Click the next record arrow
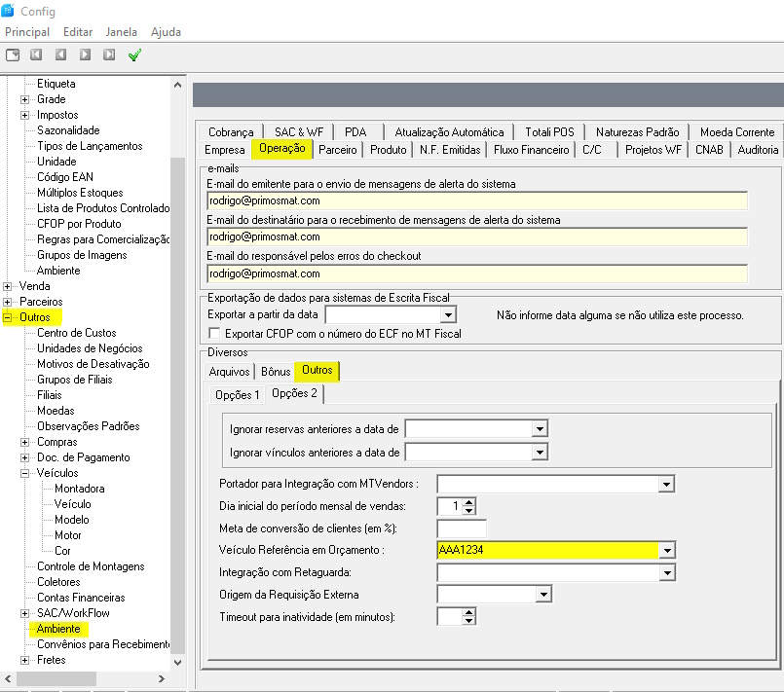Viewport: 784px width, 692px height. pyautogui.click(x=85, y=55)
